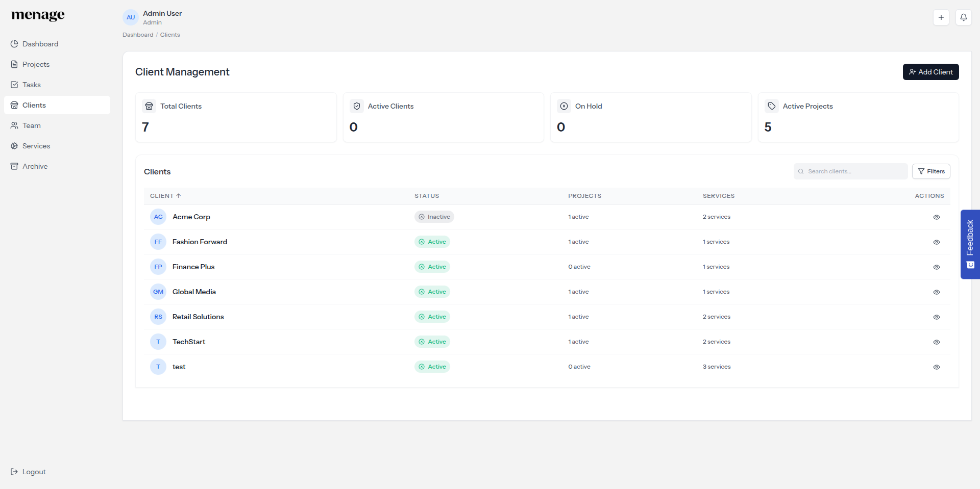Open the Tasks section from sidebar
Screen dimensions: 980x489
pos(32,85)
